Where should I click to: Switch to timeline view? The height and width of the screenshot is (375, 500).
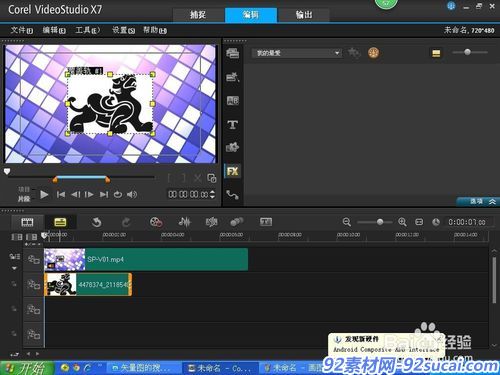point(60,222)
